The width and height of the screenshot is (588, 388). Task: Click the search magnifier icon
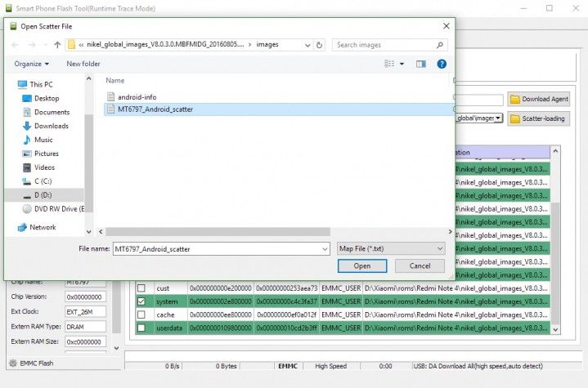click(440, 45)
